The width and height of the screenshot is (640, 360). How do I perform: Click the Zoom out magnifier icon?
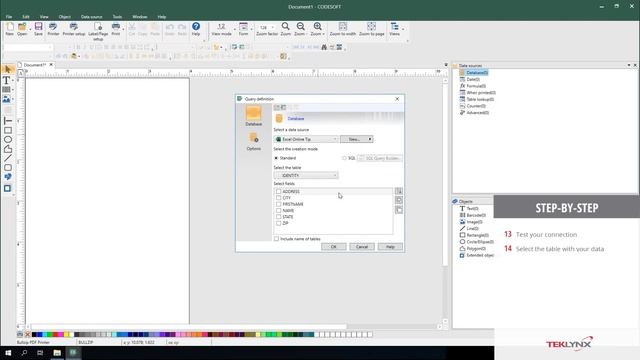pyautogui.click(x=300, y=27)
